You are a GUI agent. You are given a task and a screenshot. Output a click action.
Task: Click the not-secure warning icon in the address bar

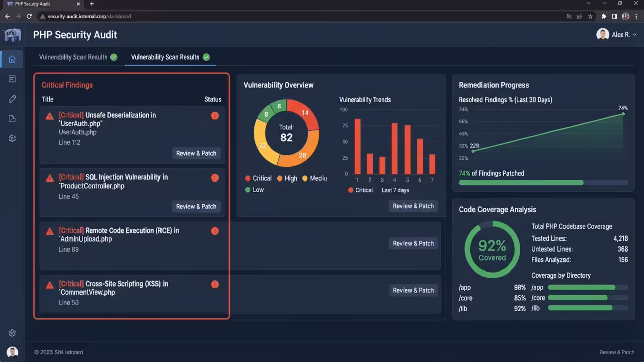pos(43,16)
